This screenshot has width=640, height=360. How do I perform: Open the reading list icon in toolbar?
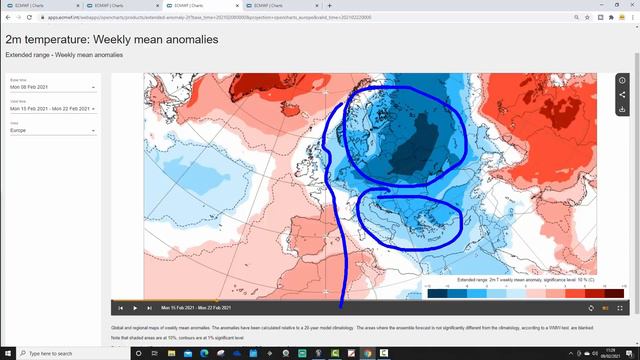600,17
